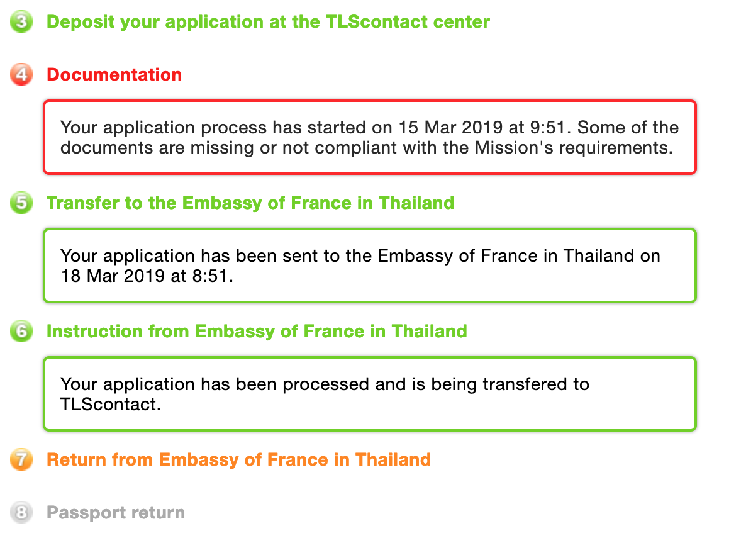Select the green step 5 number icon
The width and height of the screenshot is (741, 560).
point(21,203)
